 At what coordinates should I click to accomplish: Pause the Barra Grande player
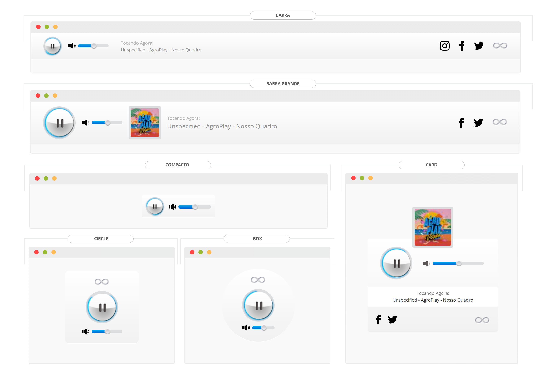point(59,123)
